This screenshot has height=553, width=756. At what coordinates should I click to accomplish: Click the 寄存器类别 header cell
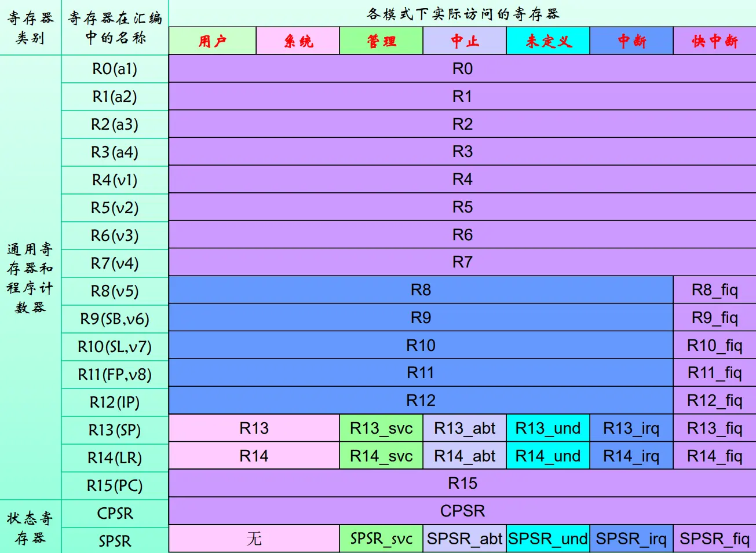click(30, 27)
